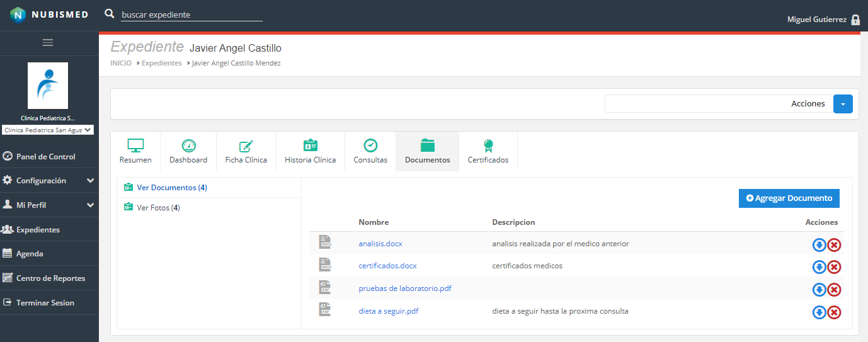This screenshot has height=342, width=868.
Task: Open the certificados.docx link
Action: click(x=387, y=266)
